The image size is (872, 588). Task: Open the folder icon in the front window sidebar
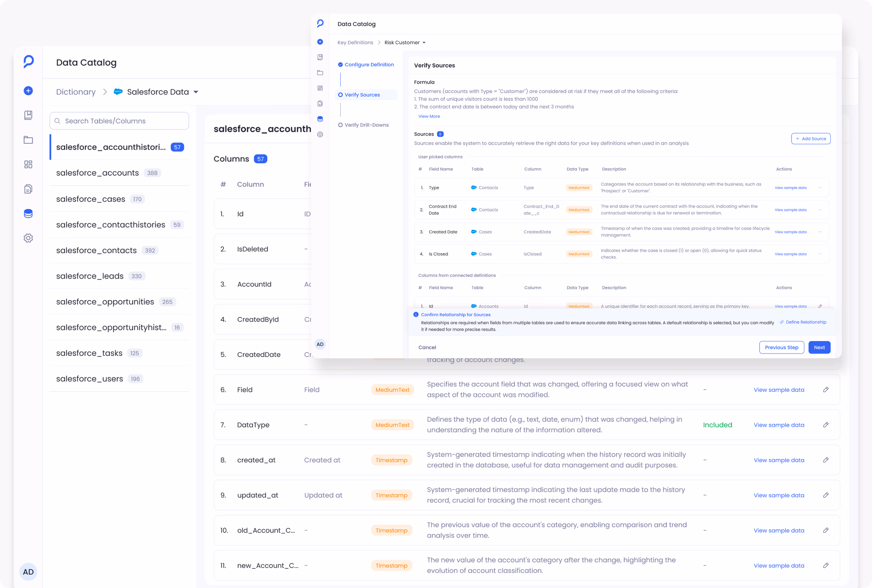pyautogui.click(x=320, y=73)
